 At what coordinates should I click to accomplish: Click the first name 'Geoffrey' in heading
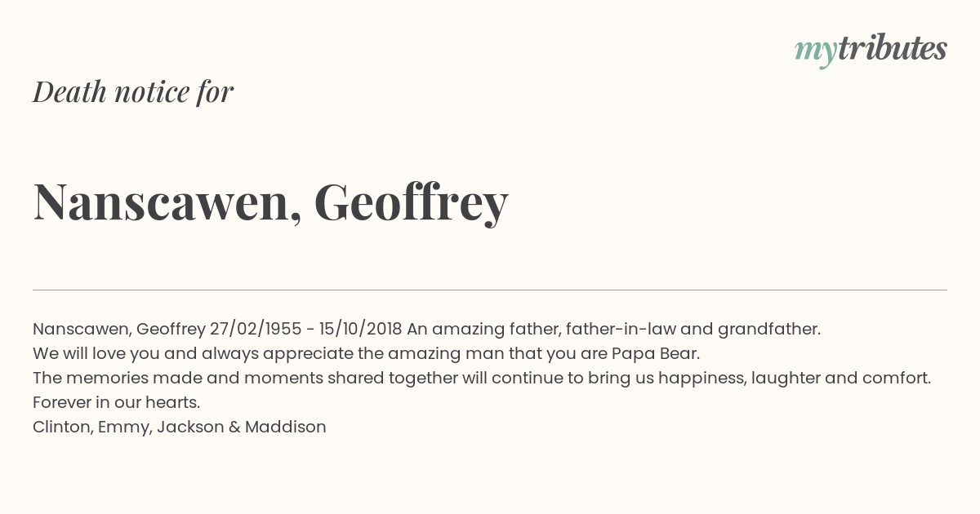tap(411, 202)
